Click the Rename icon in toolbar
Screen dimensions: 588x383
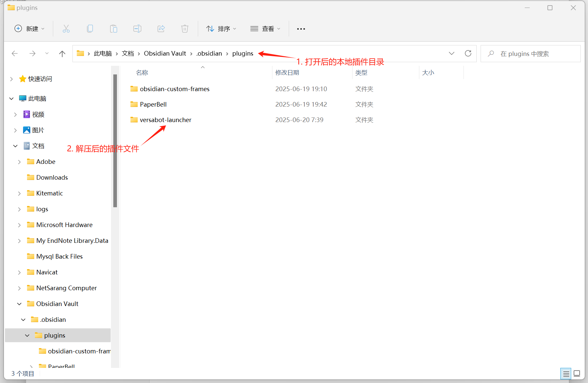point(137,29)
